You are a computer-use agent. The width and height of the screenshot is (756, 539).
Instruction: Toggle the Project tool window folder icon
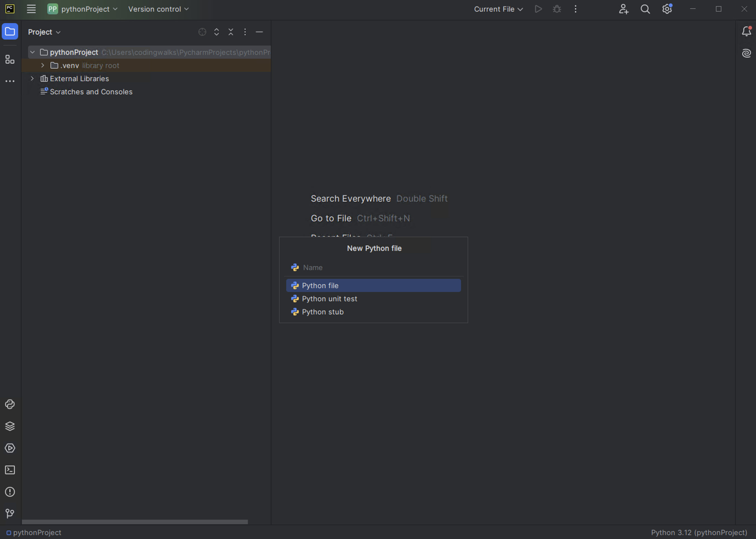10,31
